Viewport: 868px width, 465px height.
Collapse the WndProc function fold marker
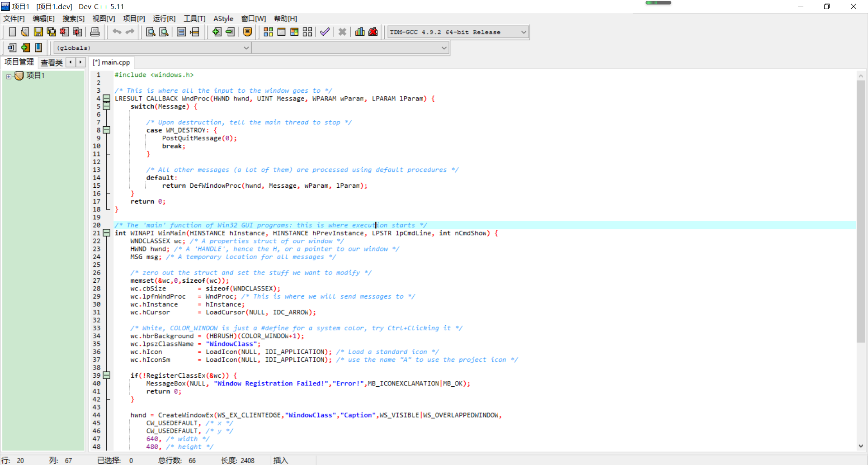[x=106, y=99]
